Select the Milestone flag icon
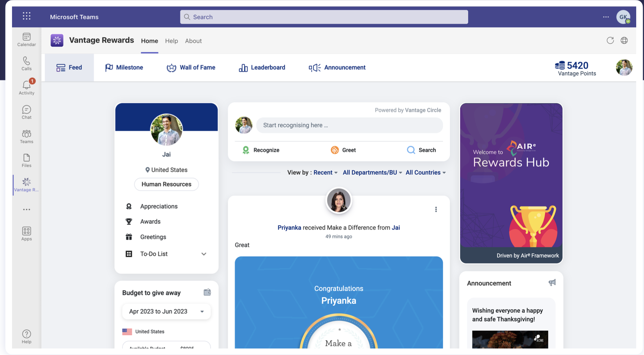Viewport: 644px width, 355px height. coord(109,67)
